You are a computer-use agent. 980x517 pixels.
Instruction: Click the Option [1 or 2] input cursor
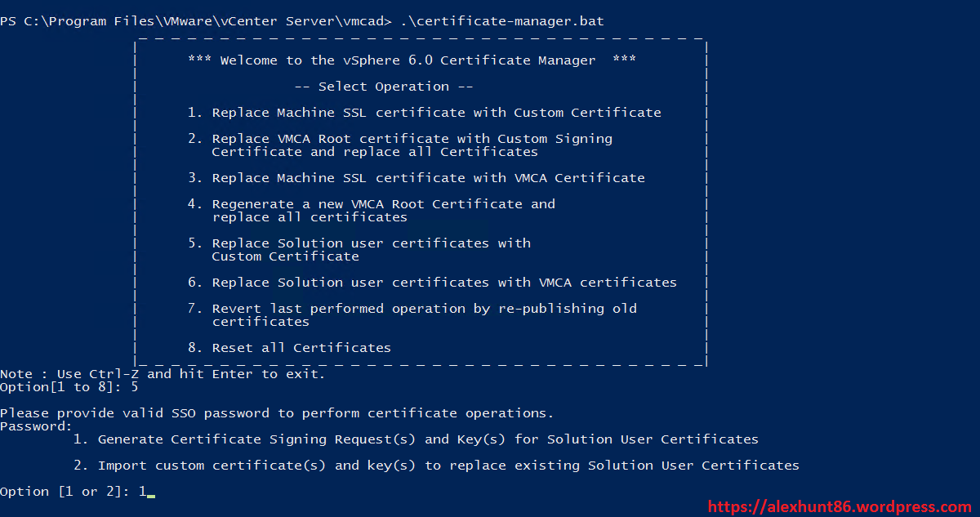coord(150,492)
